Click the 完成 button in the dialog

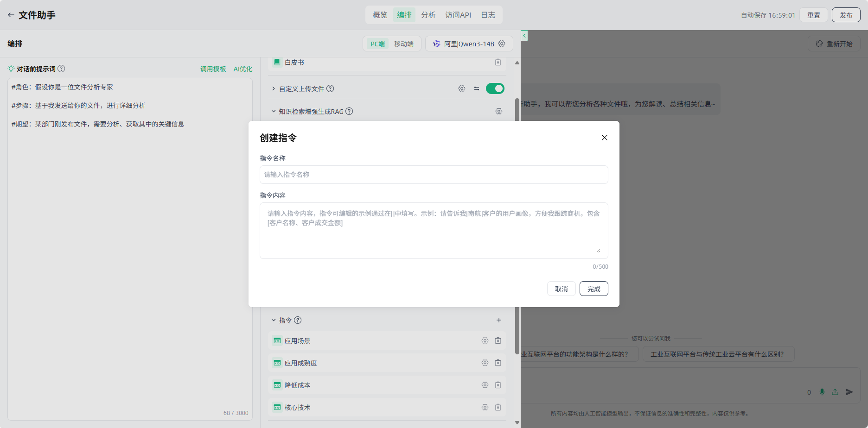click(594, 289)
